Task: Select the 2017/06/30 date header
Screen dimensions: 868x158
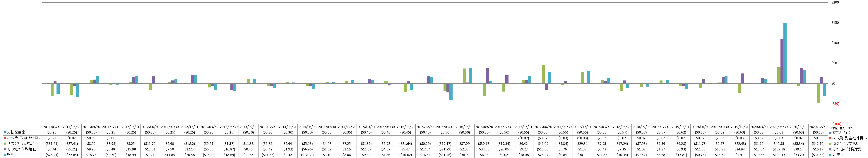Action: click(543, 127)
